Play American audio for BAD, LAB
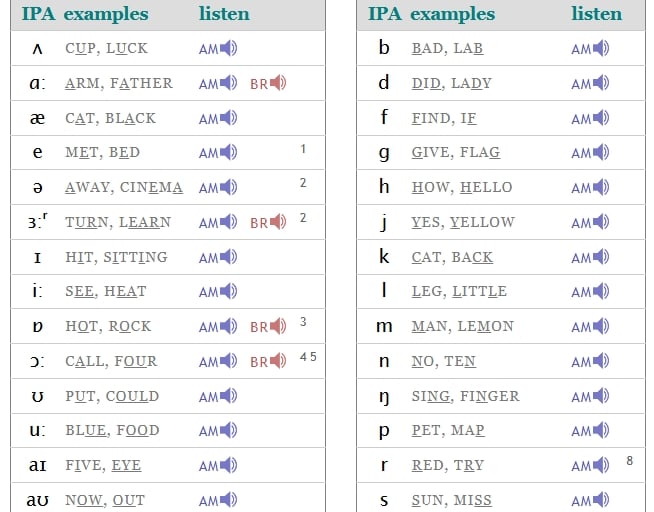Viewport: 654px width, 512px height. point(590,48)
